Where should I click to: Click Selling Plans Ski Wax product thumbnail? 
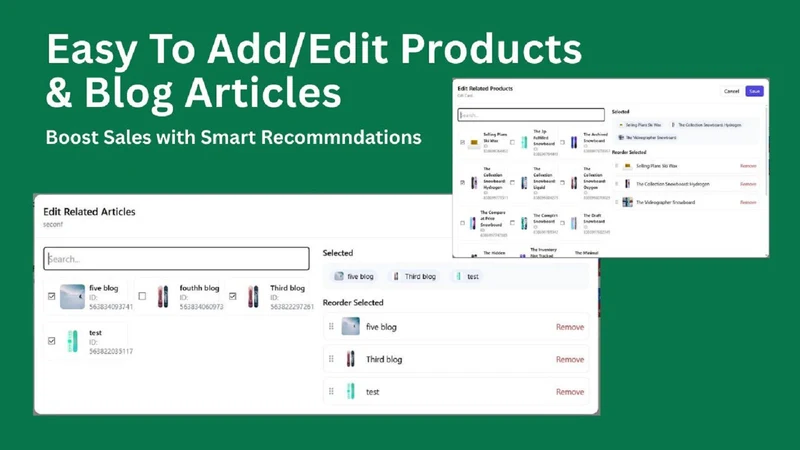tap(474, 143)
